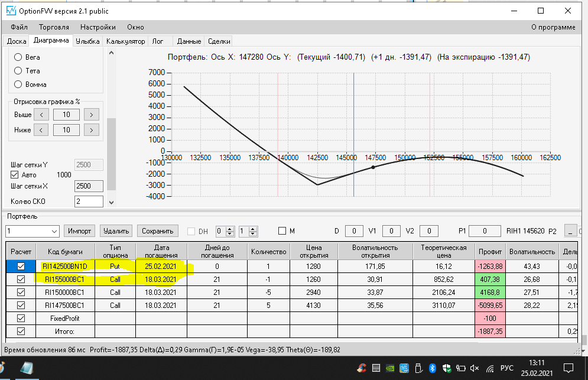Increase the Выше percent with right arrow
Image resolution: width=588 pixels, height=380 pixels.
click(x=92, y=115)
